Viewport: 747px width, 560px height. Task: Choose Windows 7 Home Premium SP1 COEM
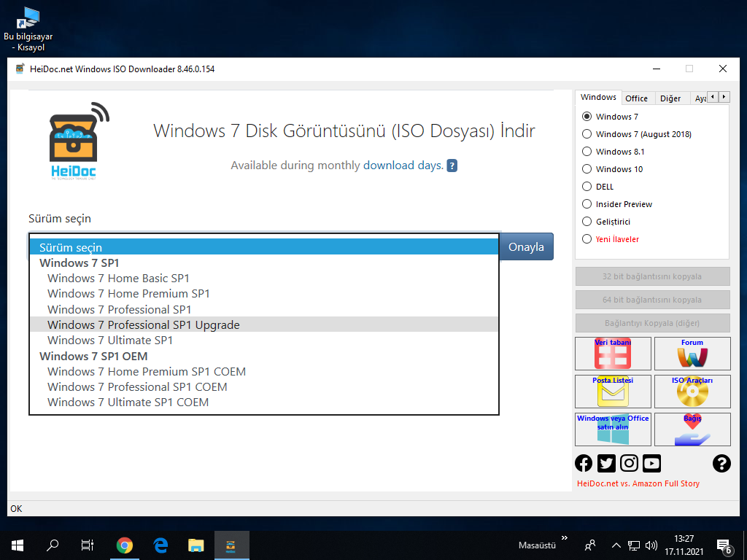[264, 371]
